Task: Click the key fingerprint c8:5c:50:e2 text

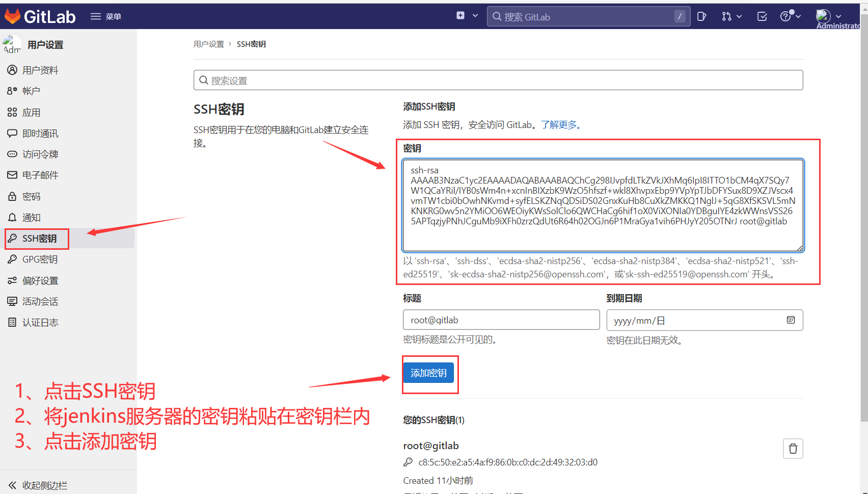Action: coord(508,462)
